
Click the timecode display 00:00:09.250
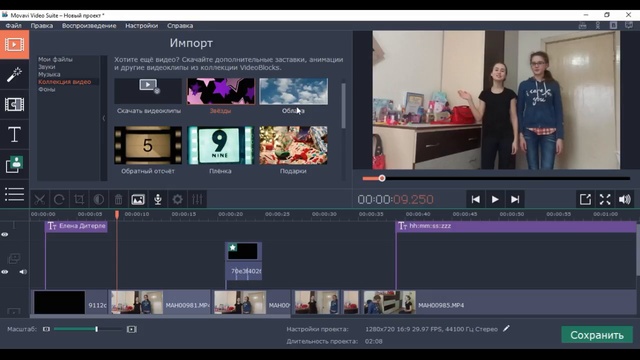click(396, 200)
